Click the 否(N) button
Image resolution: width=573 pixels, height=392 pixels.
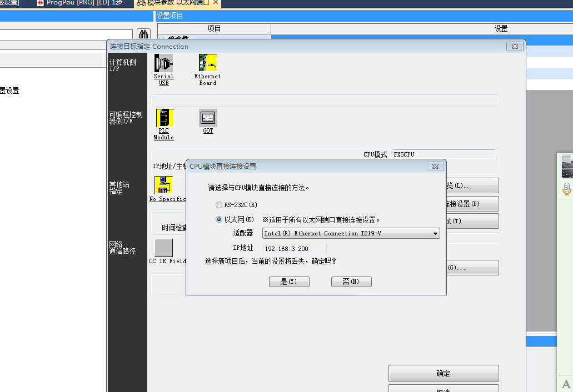pyautogui.click(x=351, y=282)
